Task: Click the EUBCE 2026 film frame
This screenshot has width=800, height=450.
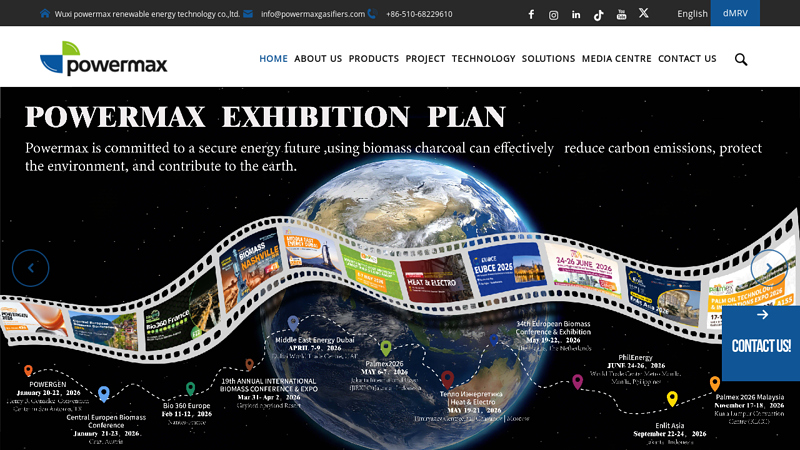Action: (507, 268)
